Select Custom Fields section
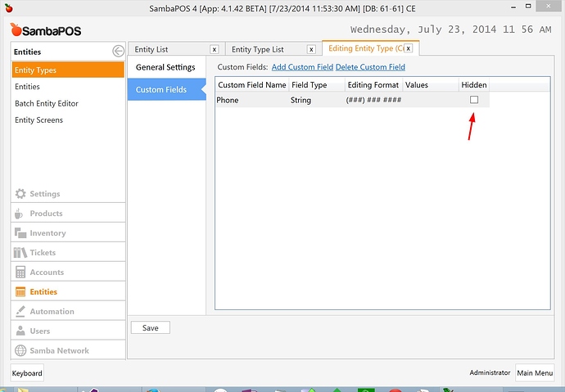 pos(166,89)
